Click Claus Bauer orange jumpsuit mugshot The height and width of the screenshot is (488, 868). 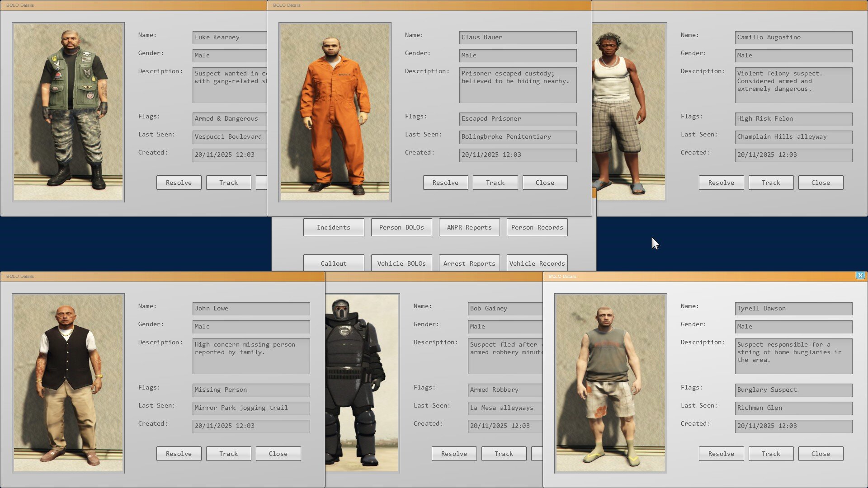pyautogui.click(x=335, y=112)
